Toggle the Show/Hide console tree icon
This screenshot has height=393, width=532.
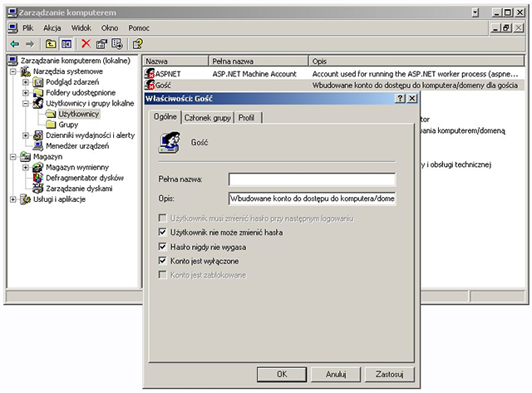point(66,43)
